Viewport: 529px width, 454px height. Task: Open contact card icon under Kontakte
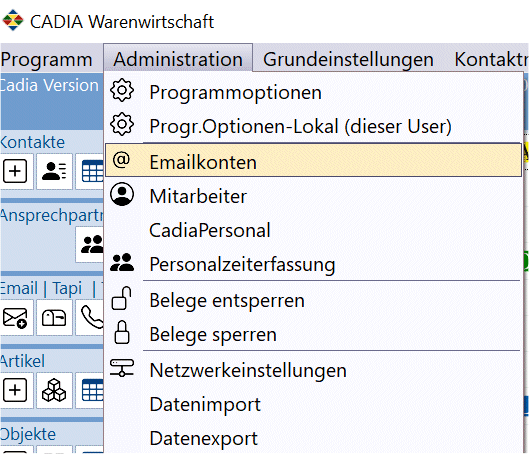(x=54, y=171)
